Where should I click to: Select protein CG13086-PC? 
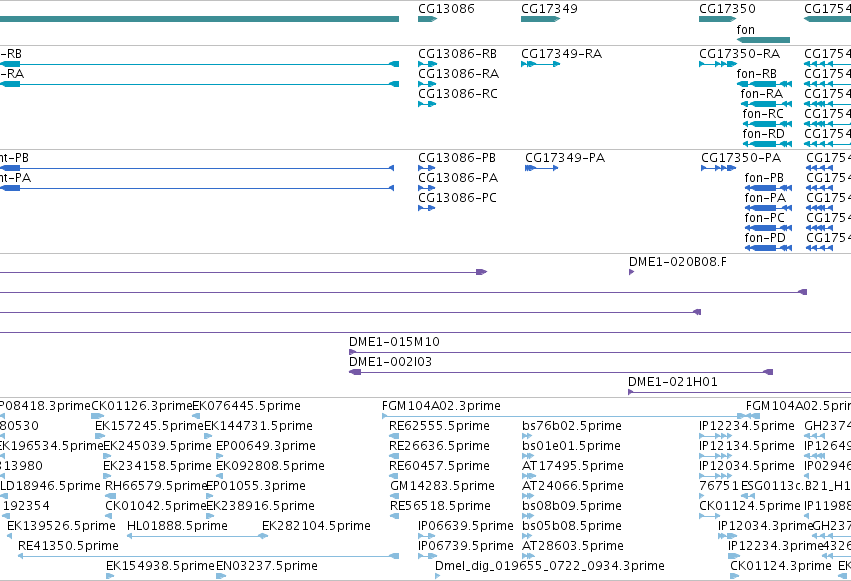tap(457, 198)
